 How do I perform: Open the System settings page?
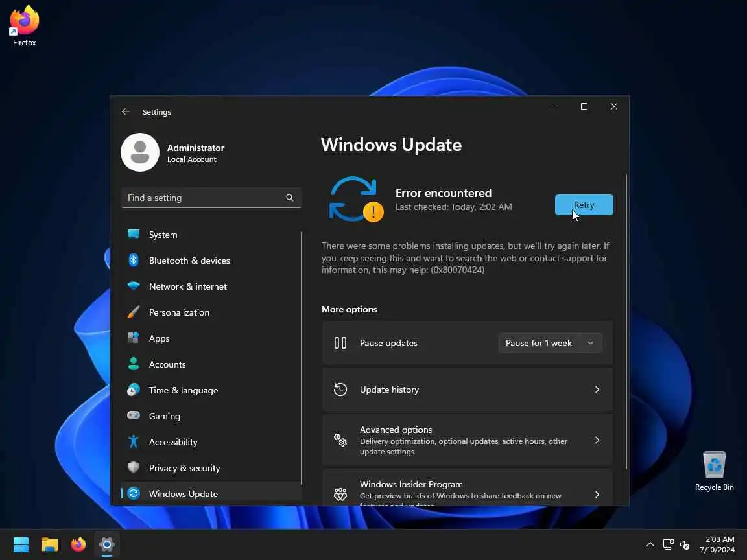[211, 234]
